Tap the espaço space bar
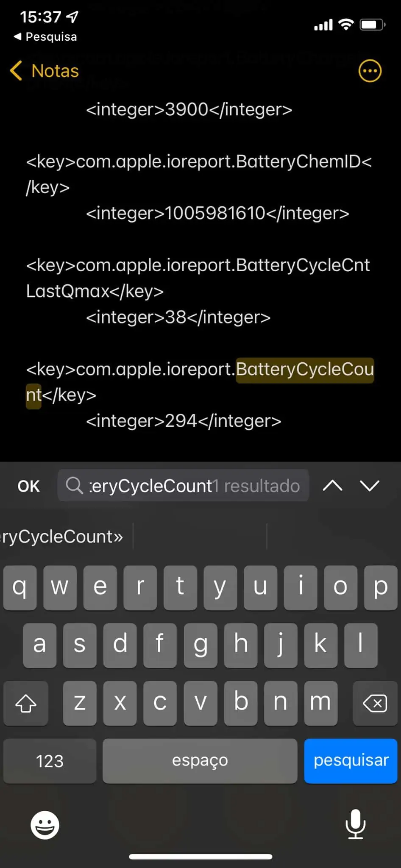 (x=200, y=761)
